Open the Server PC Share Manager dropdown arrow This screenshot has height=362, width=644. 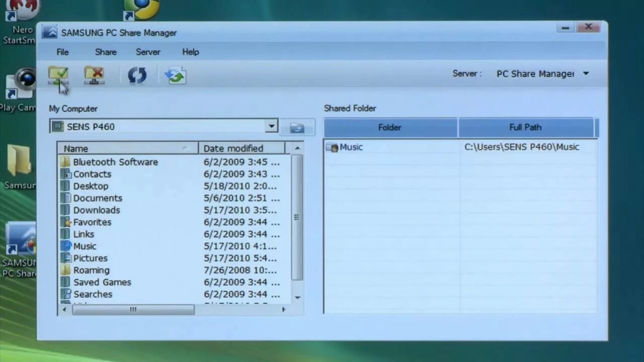pyautogui.click(x=586, y=73)
